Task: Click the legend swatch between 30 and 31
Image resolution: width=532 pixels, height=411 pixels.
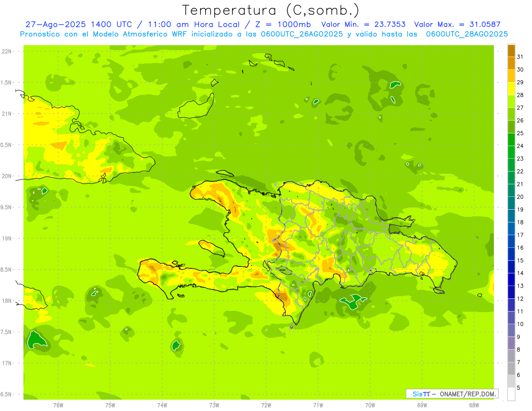Action: (511, 63)
